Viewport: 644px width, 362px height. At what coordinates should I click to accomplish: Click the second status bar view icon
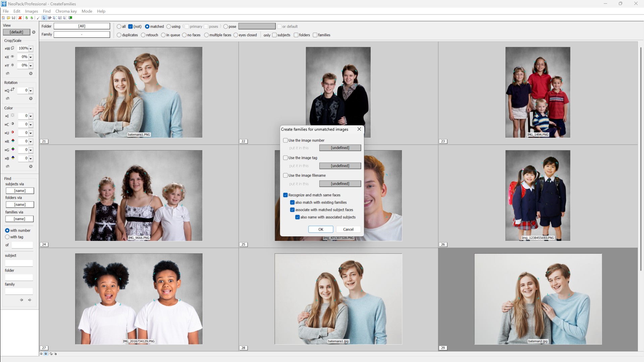pyautogui.click(x=46, y=354)
